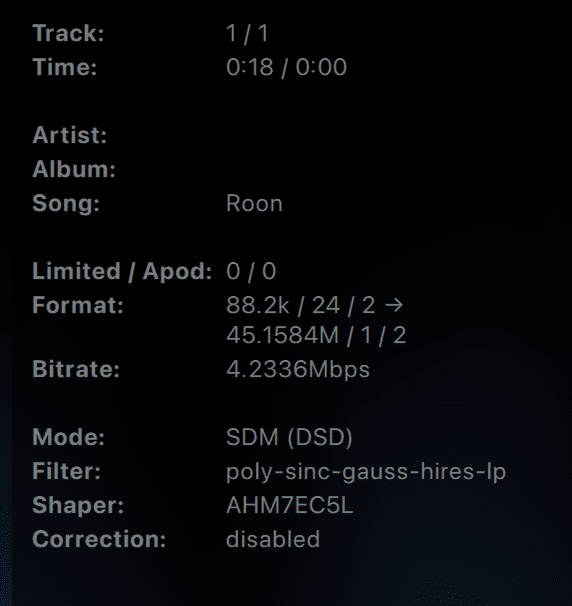Click the Song label

click(x=66, y=203)
